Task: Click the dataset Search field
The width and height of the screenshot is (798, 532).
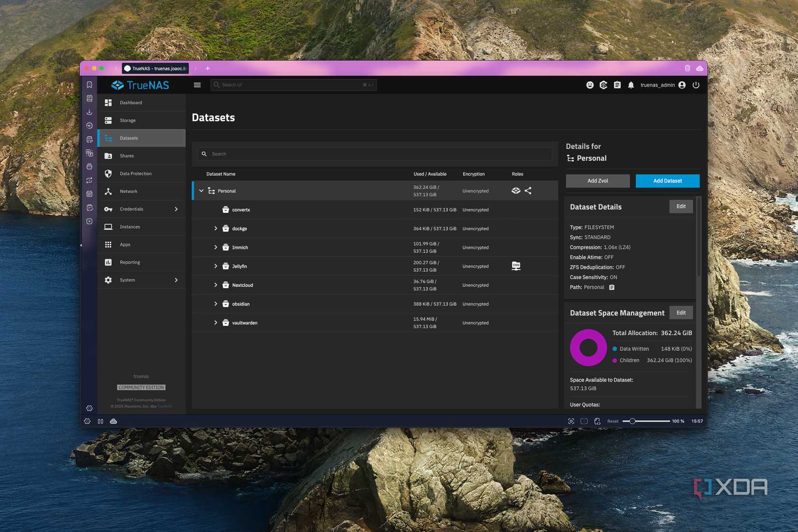Action: (375, 154)
